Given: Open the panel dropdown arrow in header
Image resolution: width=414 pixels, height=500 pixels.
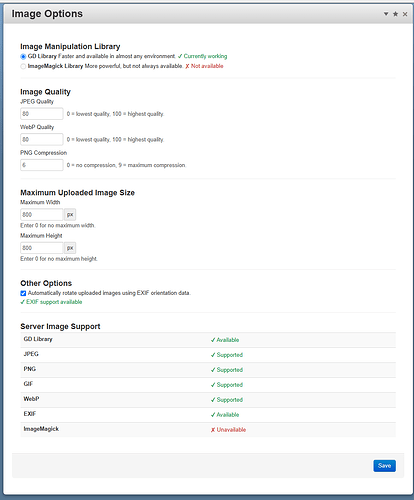Looking at the screenshot, I should pyautogui.click(x=386, y=14).
